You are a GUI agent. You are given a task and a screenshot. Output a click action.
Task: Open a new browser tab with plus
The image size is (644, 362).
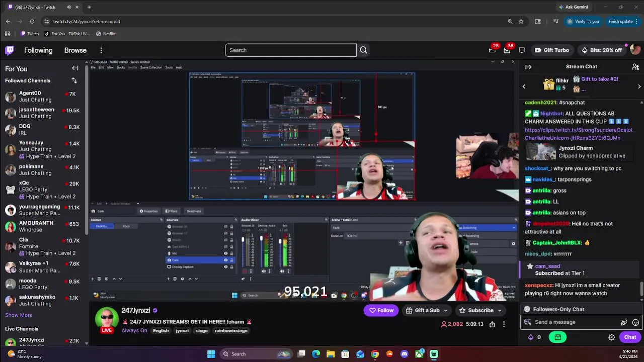coord(89,7)
